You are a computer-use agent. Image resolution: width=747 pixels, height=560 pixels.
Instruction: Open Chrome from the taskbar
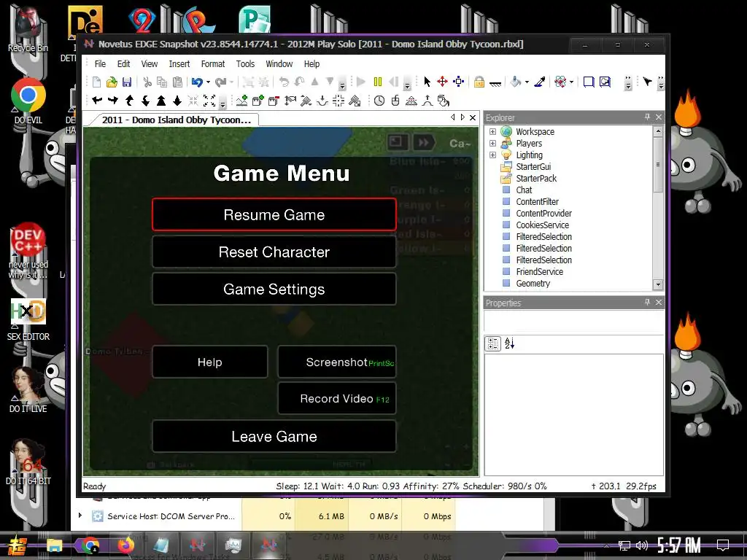(90, 544)
